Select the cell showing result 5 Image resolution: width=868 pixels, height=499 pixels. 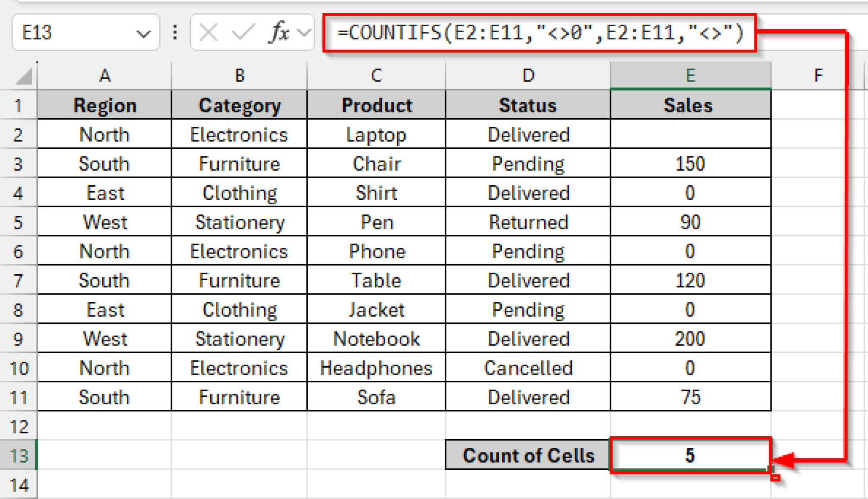690,455
